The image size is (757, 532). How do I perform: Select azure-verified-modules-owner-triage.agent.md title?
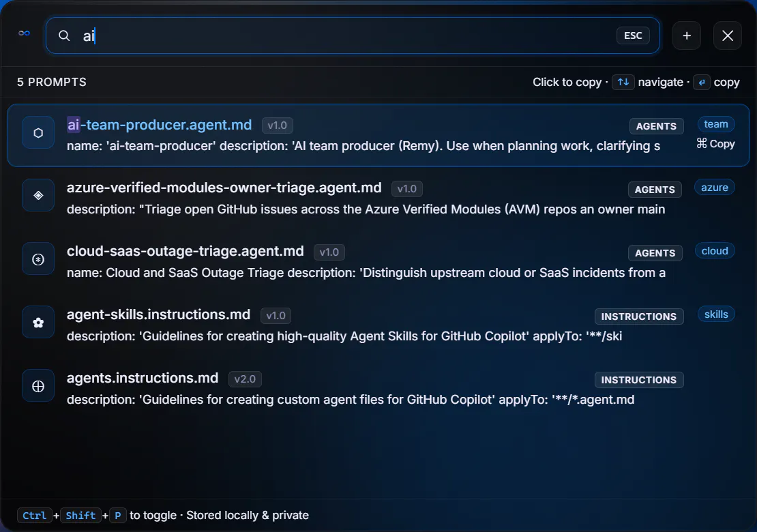point(224,188)
